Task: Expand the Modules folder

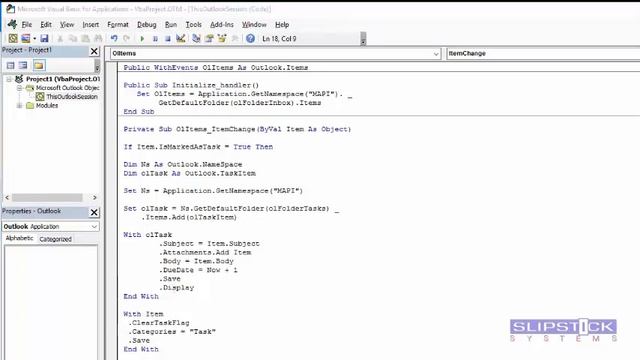Action: pyautogui.click(x=19, y=106)
